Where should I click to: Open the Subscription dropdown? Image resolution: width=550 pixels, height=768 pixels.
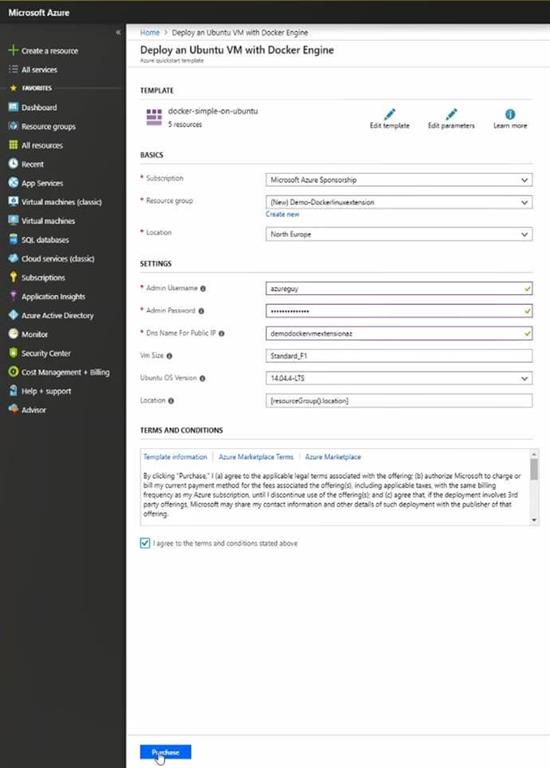pos(399,180)
